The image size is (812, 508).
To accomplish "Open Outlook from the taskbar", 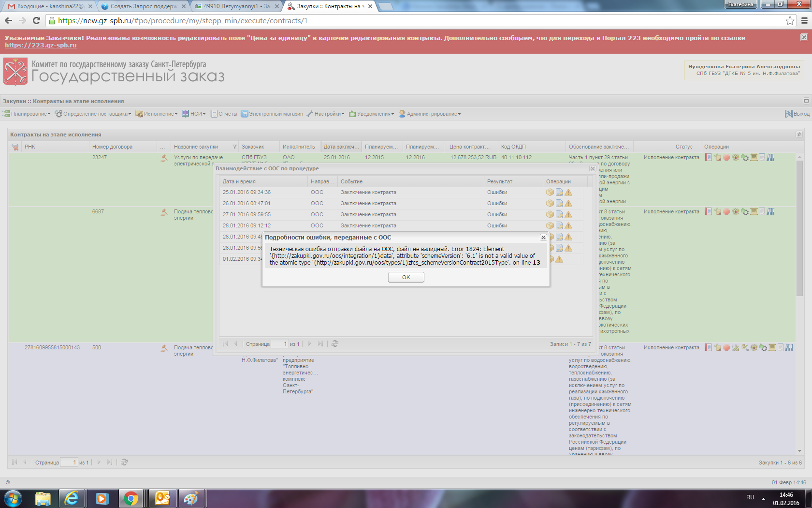I will (x=162, y=498).
